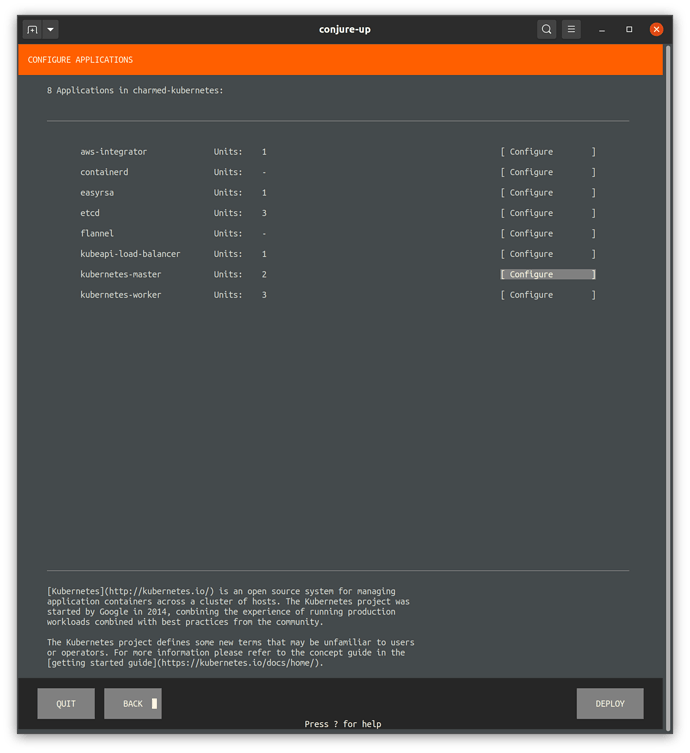Click the kubernetes-worker Units value 3

(x=264, y=295)
